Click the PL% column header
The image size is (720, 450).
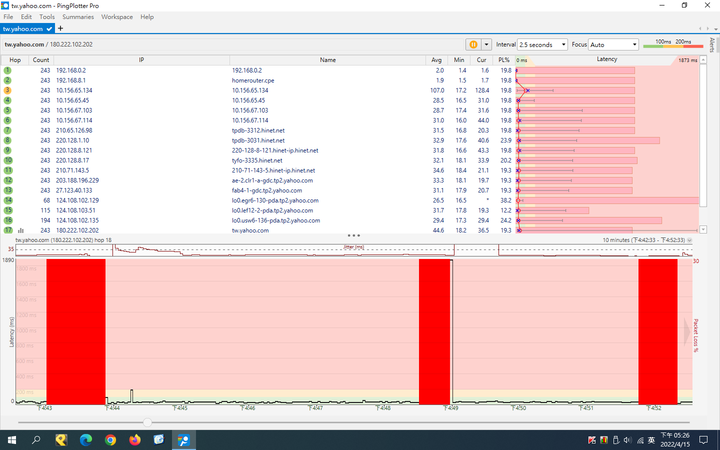pyautogui.click(x=504, y=60)
